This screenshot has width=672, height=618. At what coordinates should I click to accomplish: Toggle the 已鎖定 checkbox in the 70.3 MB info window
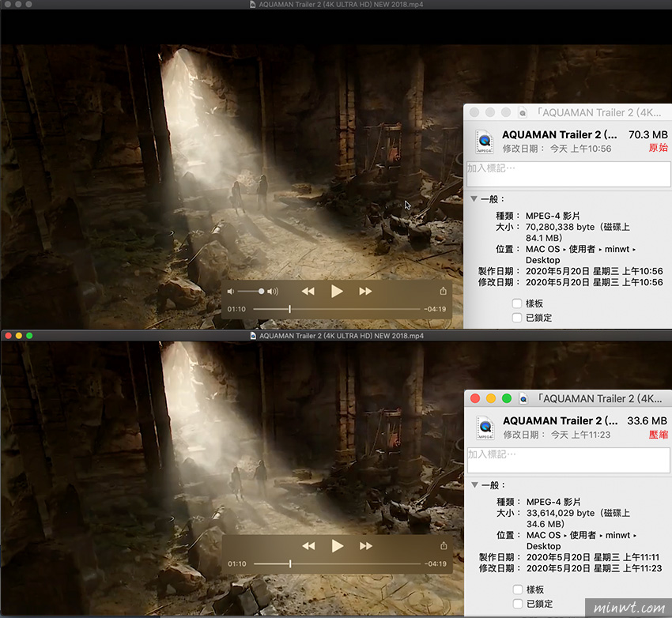tap(517, 318)
